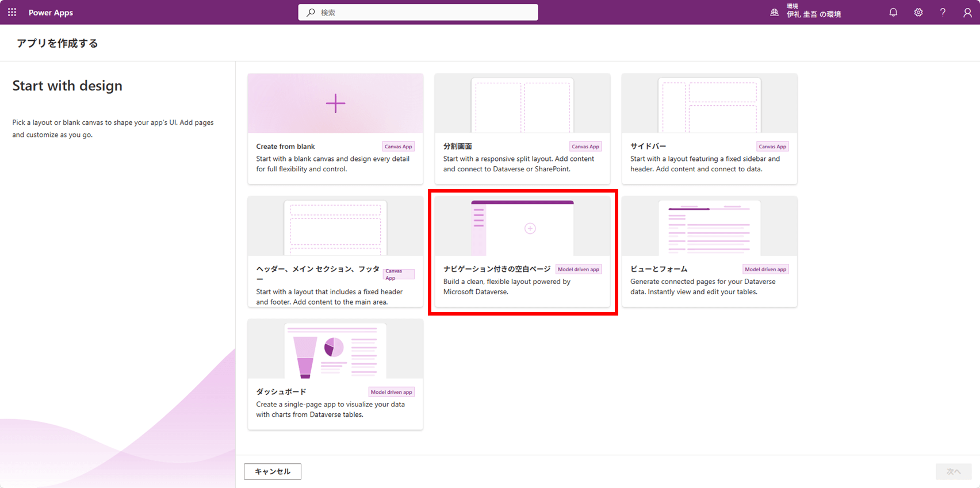980x488 pixels.
Task: Click the search magnifier icon
Action: point(311,12)
